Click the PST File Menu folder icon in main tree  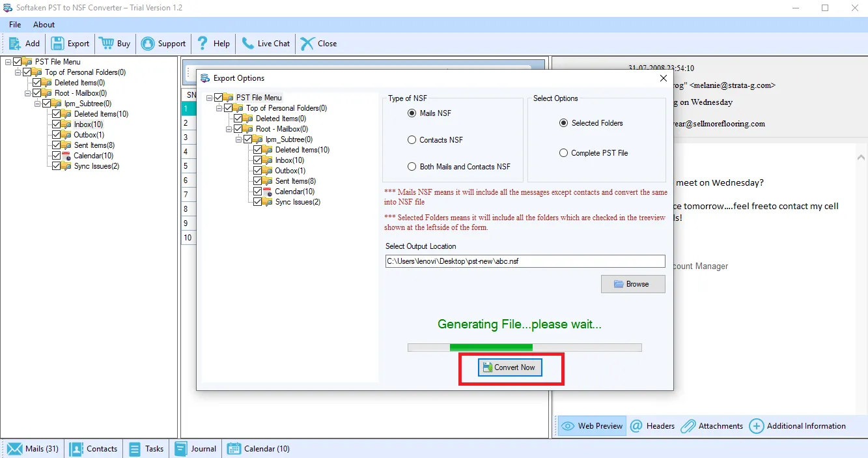coord(27,62)
